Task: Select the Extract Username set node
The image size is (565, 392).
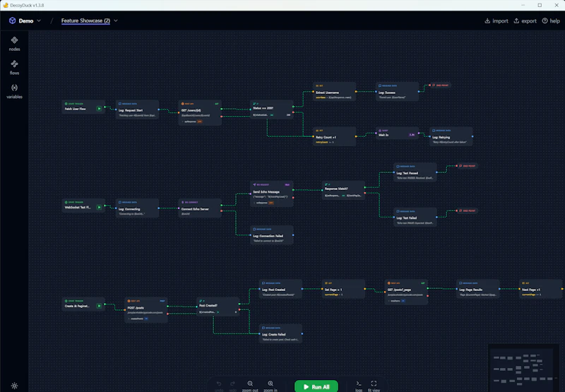Action: [x=334, y=92]
